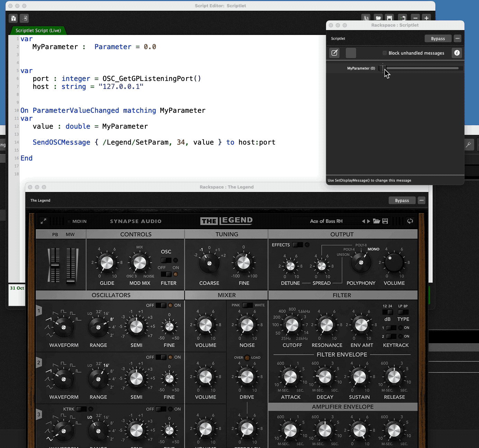Click the PB pitch bend wheel
Image resolution: width=479 pixels, height=448 pixels.
tap(55, 265)
